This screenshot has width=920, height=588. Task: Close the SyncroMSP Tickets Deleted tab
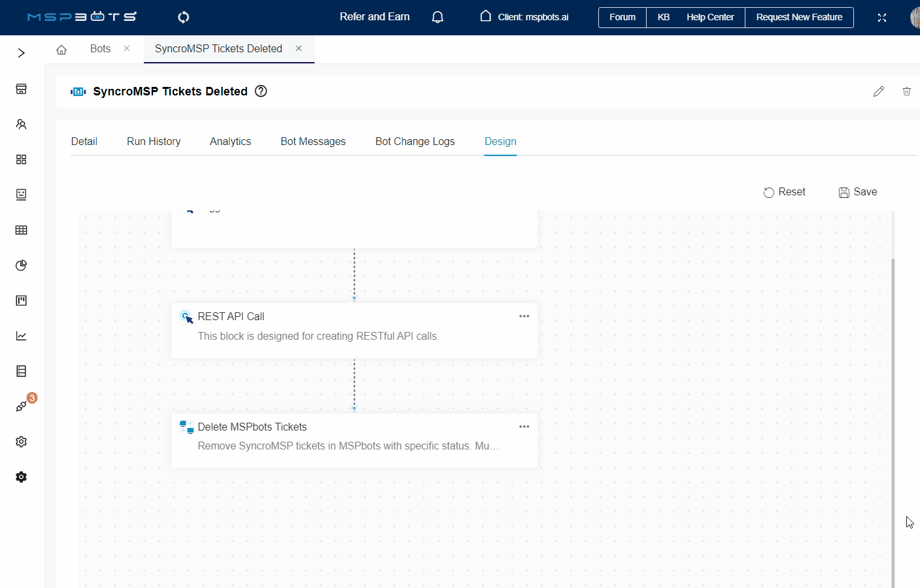pyautogui.click(x=299, y=48)
